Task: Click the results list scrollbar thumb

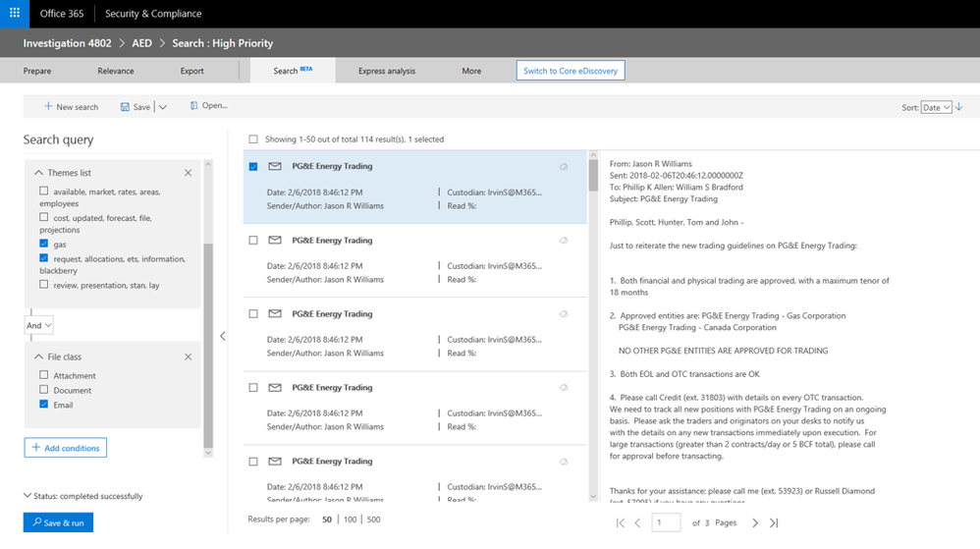Action: point(593,176)
